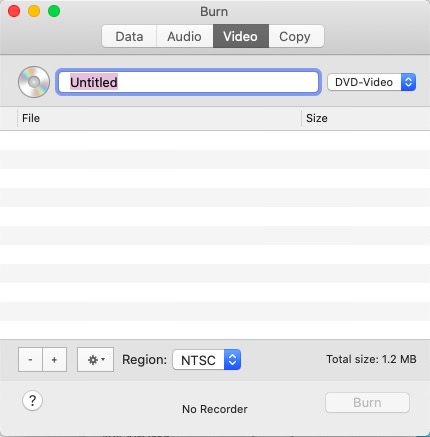The width and height of the screenshot is (430, 437).
Task: Click the green zoom window button
Action: coord(54,11)
